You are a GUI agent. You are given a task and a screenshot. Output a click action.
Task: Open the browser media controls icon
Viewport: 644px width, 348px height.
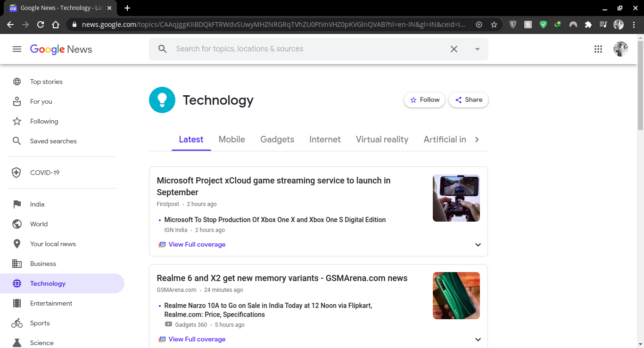coord(603,25)
